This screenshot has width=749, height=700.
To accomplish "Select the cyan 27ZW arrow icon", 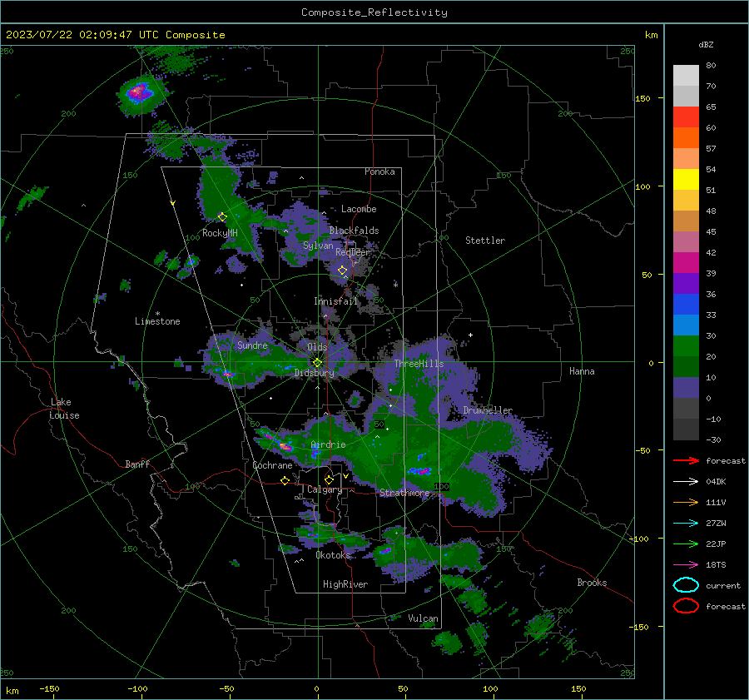I will (686, 524).
